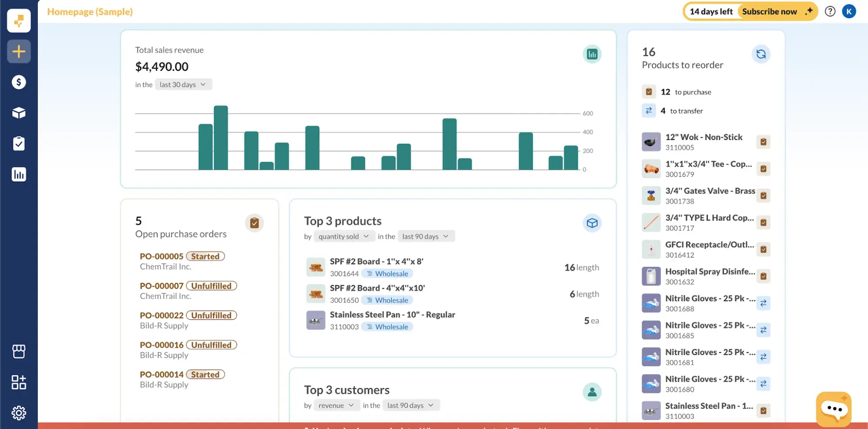Open purchase order PO-000007
Screen dimensions: 868x429
tap(162, 286)
